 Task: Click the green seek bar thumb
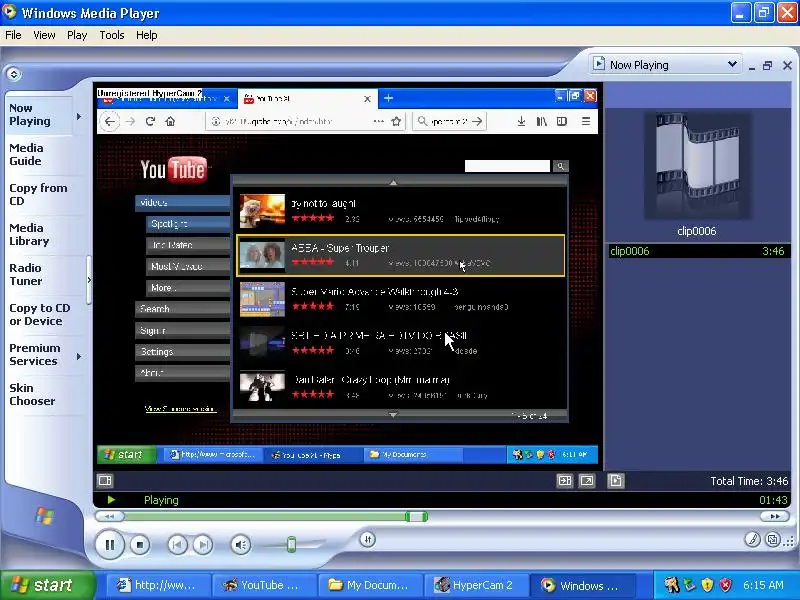[x=417, y=516]
